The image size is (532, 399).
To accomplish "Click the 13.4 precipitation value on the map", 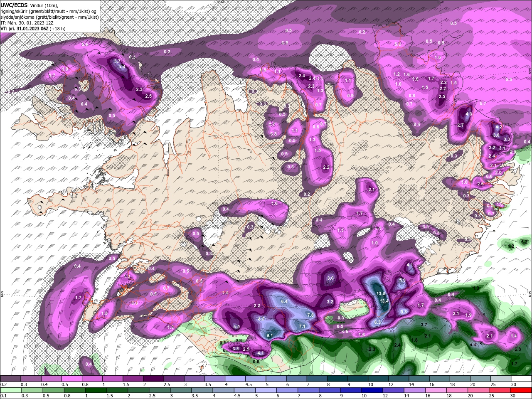I will (x=384, y=300).
